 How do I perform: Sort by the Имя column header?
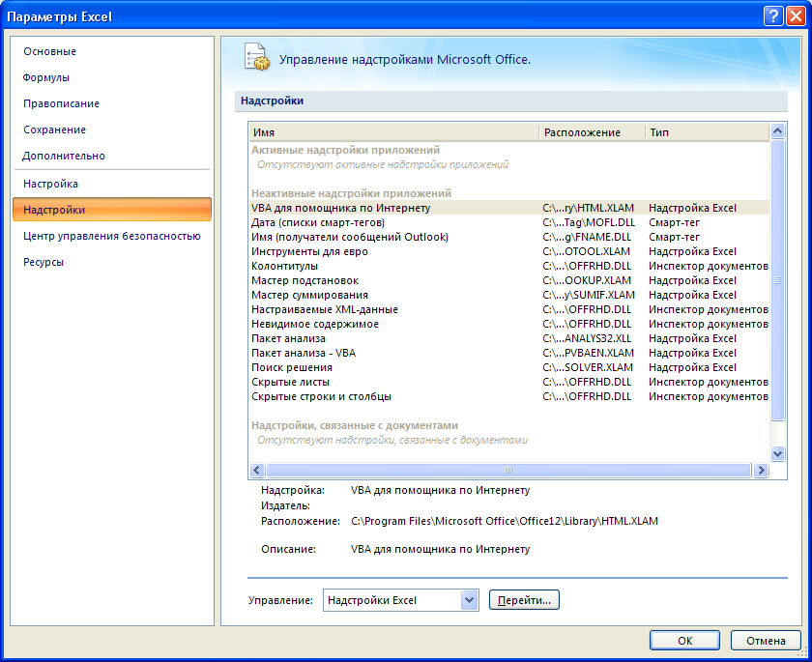[x=394, y=132]
